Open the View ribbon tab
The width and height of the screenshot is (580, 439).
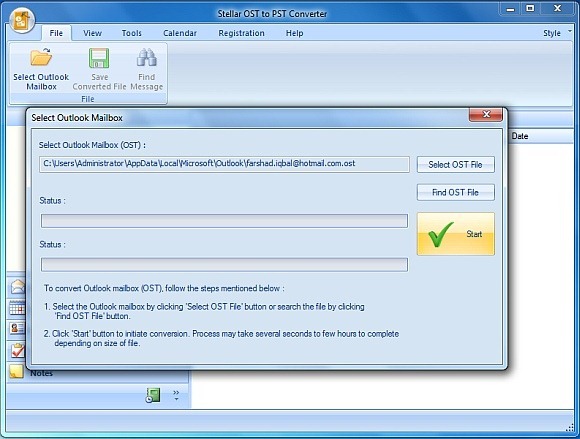tap(92, 33)
